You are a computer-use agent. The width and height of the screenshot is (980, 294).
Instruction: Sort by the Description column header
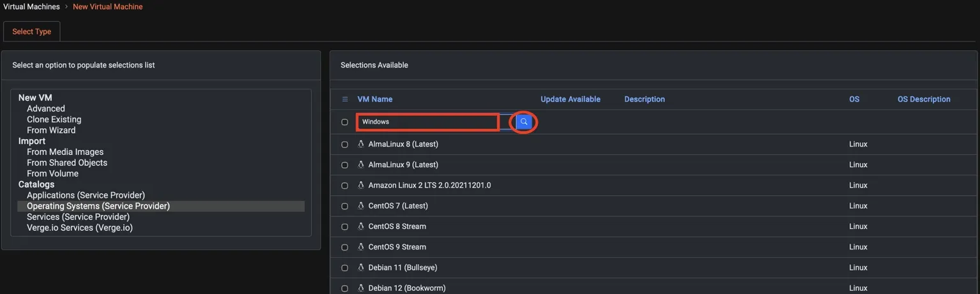point(644,99)
